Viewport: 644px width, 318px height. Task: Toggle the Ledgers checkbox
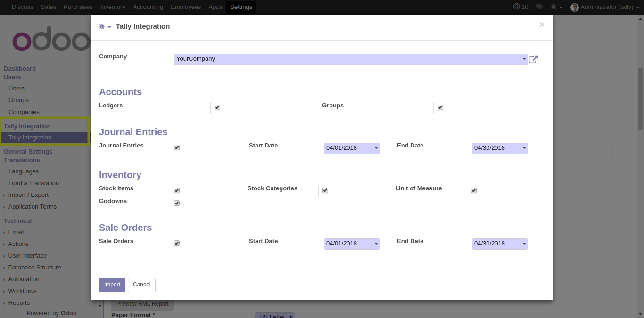(x=217, y=107)
